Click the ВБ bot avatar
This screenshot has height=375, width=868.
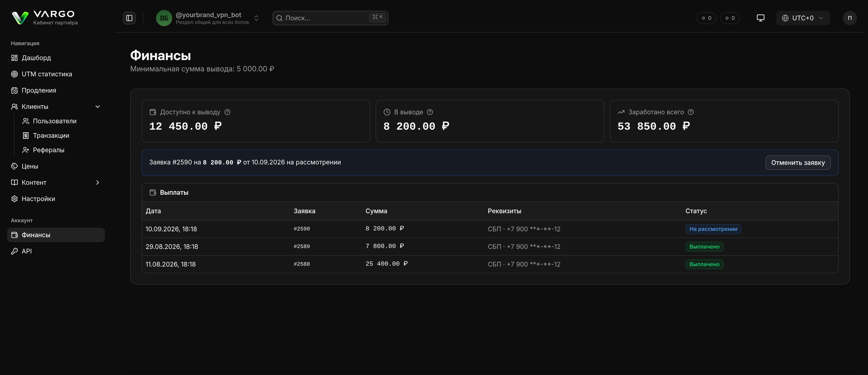coord(164,18)
